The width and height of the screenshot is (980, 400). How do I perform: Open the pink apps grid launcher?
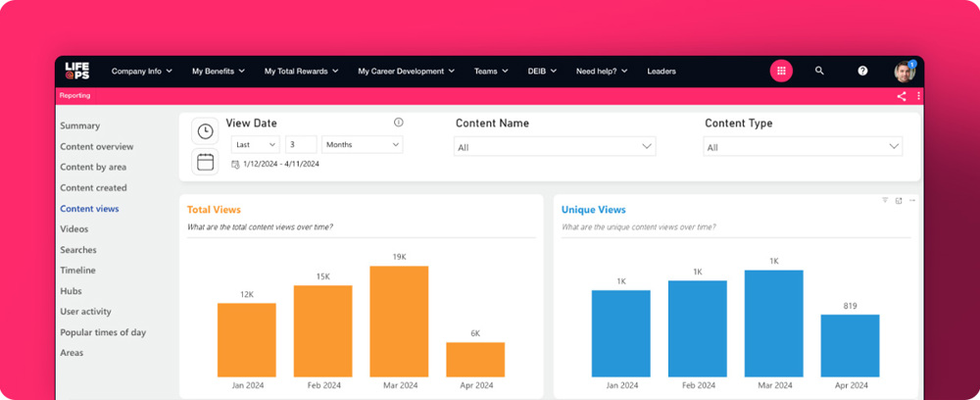781,71
